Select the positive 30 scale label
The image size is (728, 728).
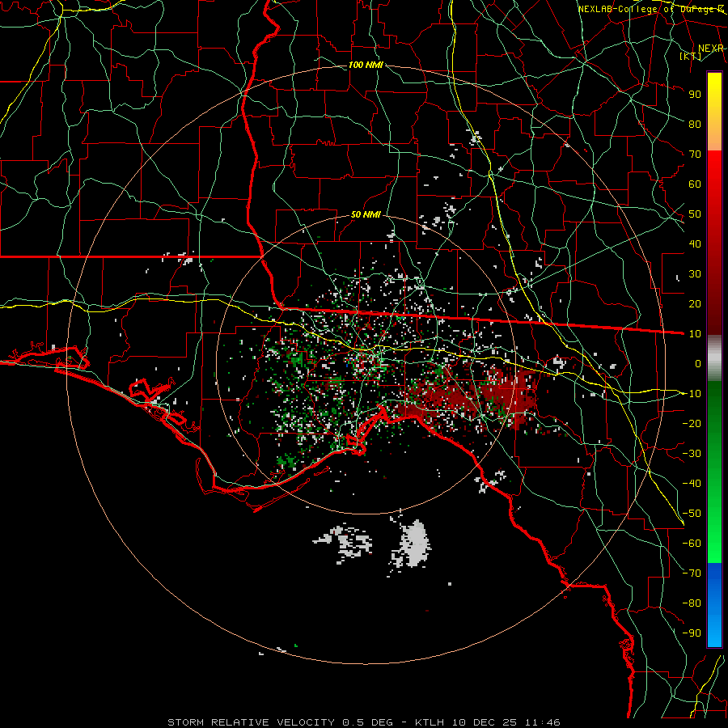click(695, 274)
